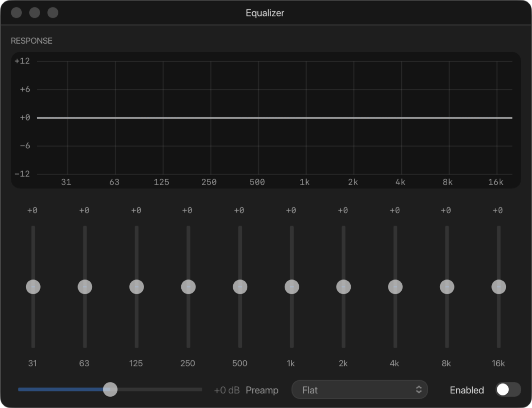This screenshot has height=408, width=532.
Task: Click the +0 dB preamp value
Action: pyautogui.click(x=227, y=390)
